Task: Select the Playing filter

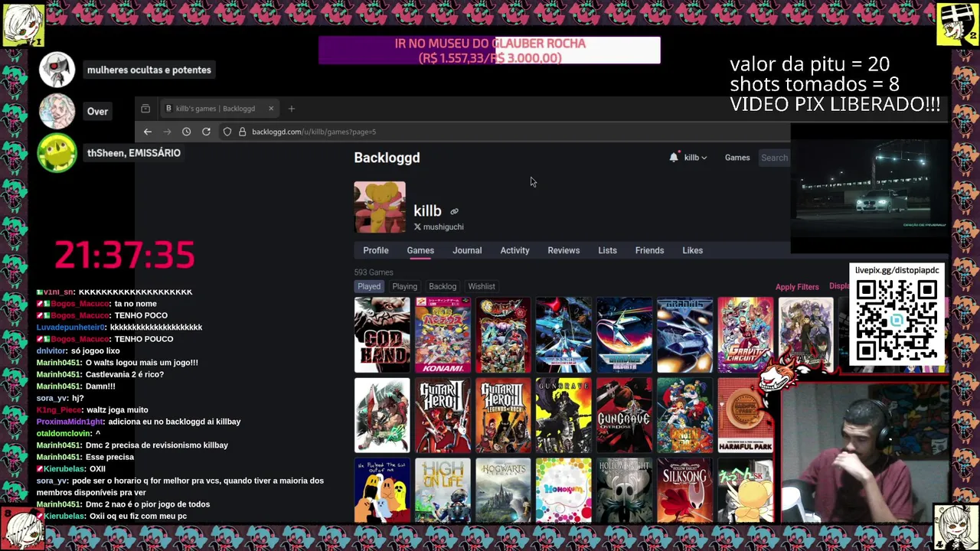Action: coord(404,286)
